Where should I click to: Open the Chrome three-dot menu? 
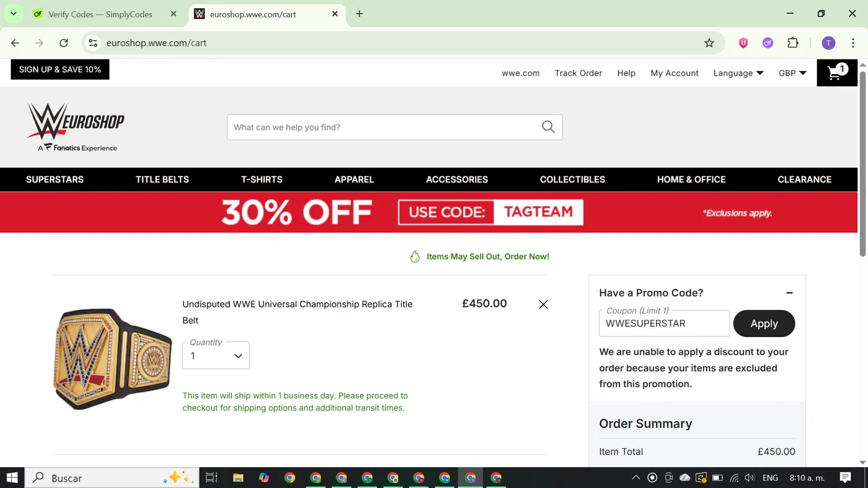click(853, 43)
